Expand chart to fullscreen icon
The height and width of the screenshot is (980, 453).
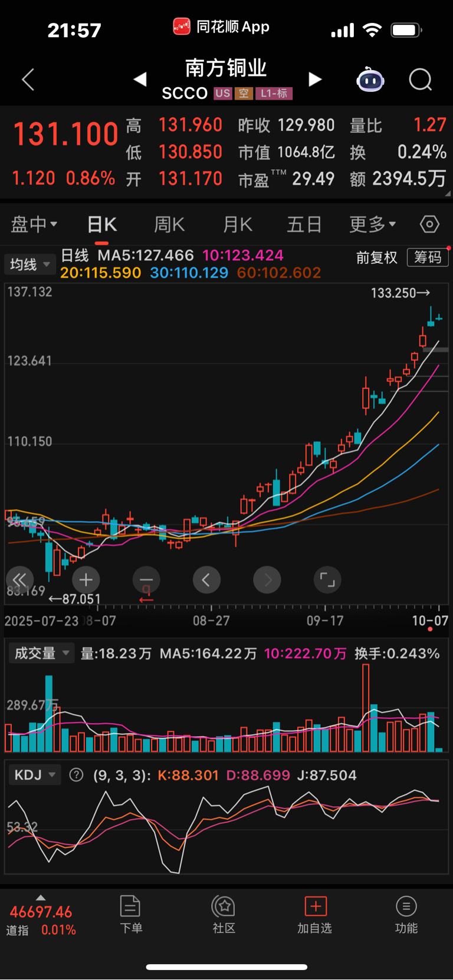327,580
